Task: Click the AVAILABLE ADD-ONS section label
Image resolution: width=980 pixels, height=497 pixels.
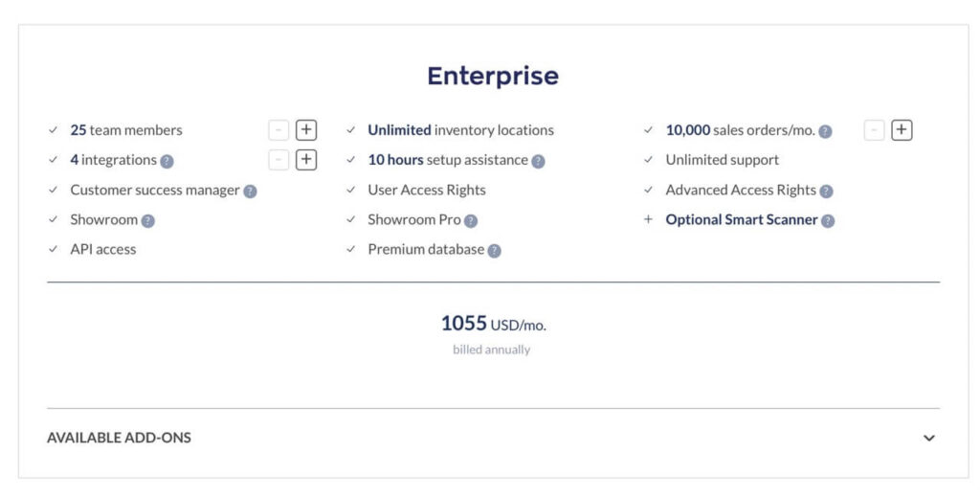Action: [119, 438]
